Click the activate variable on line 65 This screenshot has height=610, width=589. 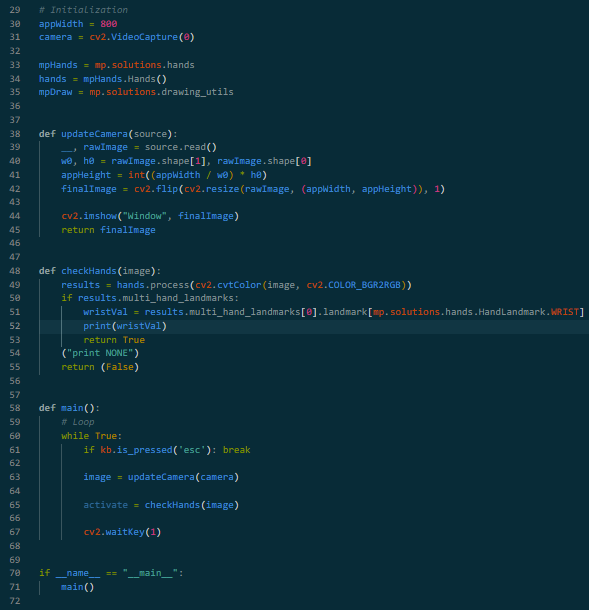(105, 505)
